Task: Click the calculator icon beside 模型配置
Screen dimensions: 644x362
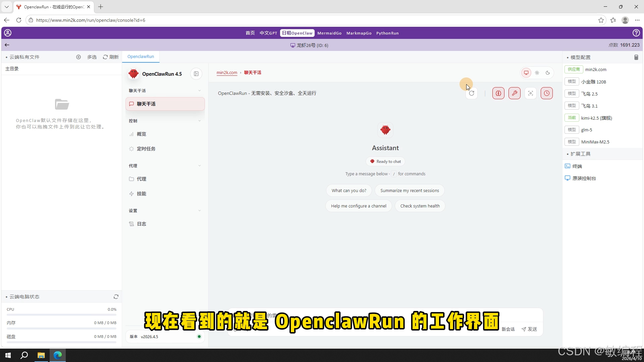Action: click(x=636, y=57)
